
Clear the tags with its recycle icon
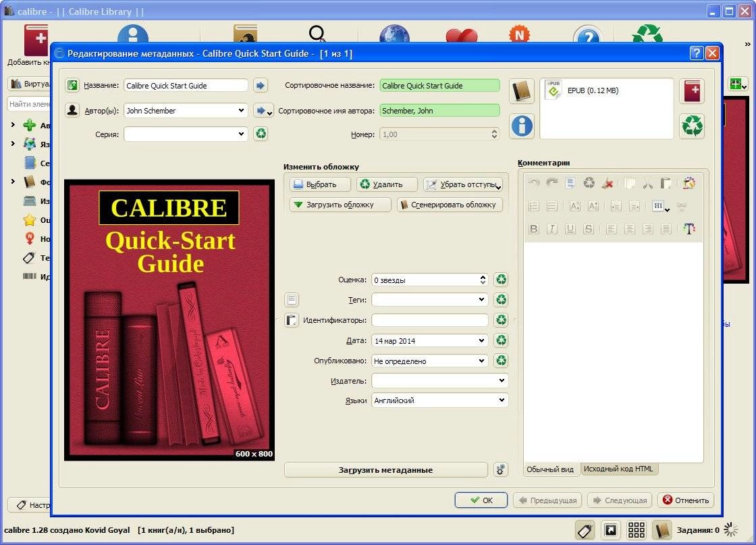click(502, 299)
